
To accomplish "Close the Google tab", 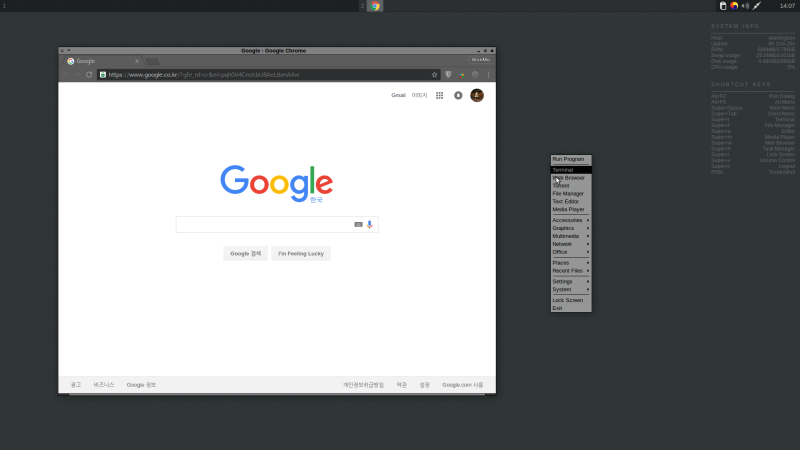I will pos(137,61).
